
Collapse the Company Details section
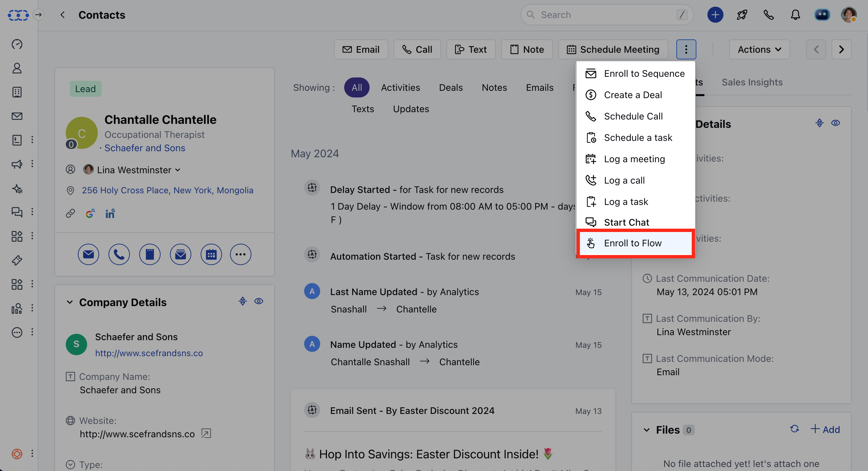70,302
